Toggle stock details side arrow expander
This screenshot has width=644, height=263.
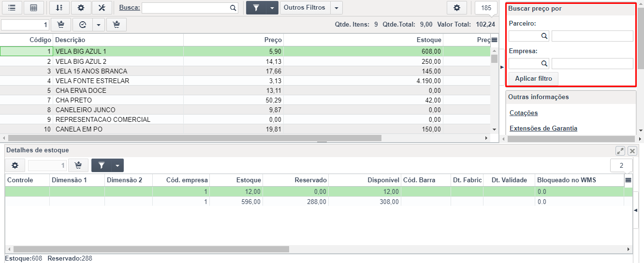(636, 210)
